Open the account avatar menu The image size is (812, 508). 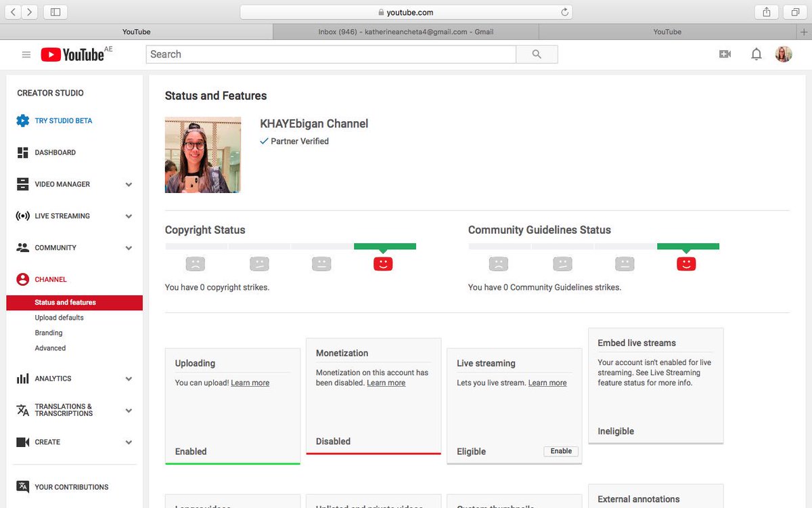pos(784,54)
